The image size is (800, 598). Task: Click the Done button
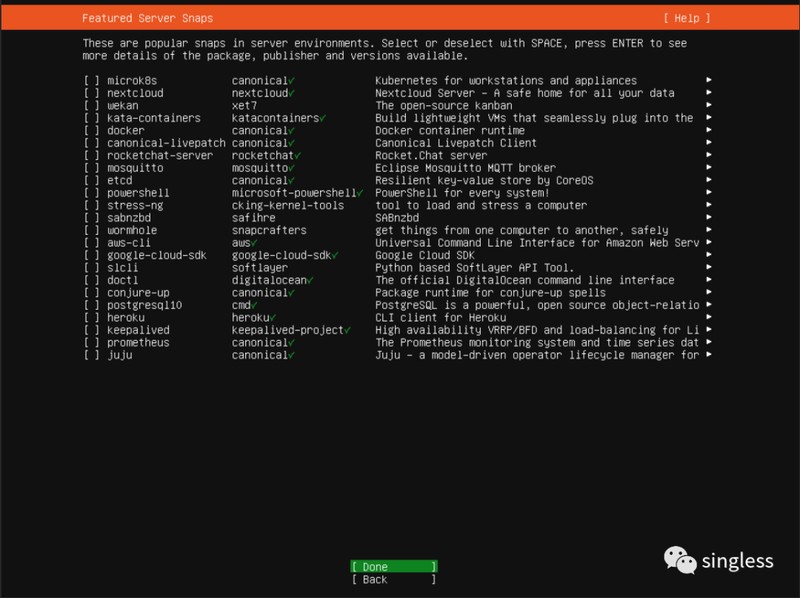click(394, 567)
